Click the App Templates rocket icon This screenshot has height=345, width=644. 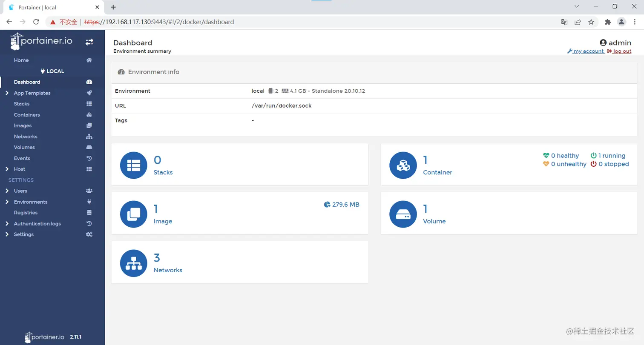pyautogui.click(x=89, y=93)
